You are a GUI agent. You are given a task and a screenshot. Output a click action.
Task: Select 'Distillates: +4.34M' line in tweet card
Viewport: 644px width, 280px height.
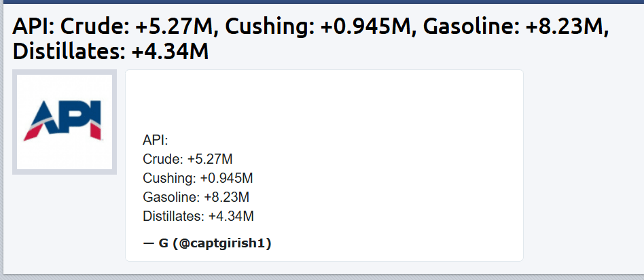tap(198, 216)
